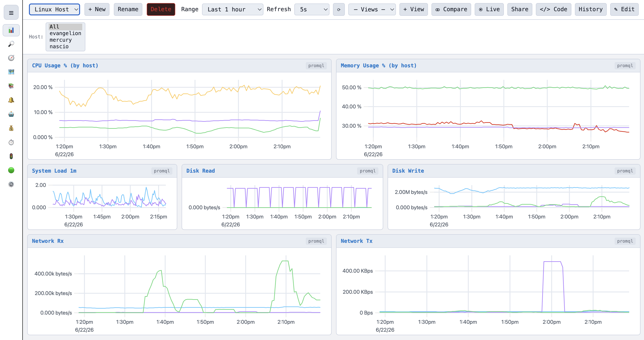The height and width of the screenshot is (340, 644).
Task: Click promql badge on Network Rx panel
Action: coord(316,241)
